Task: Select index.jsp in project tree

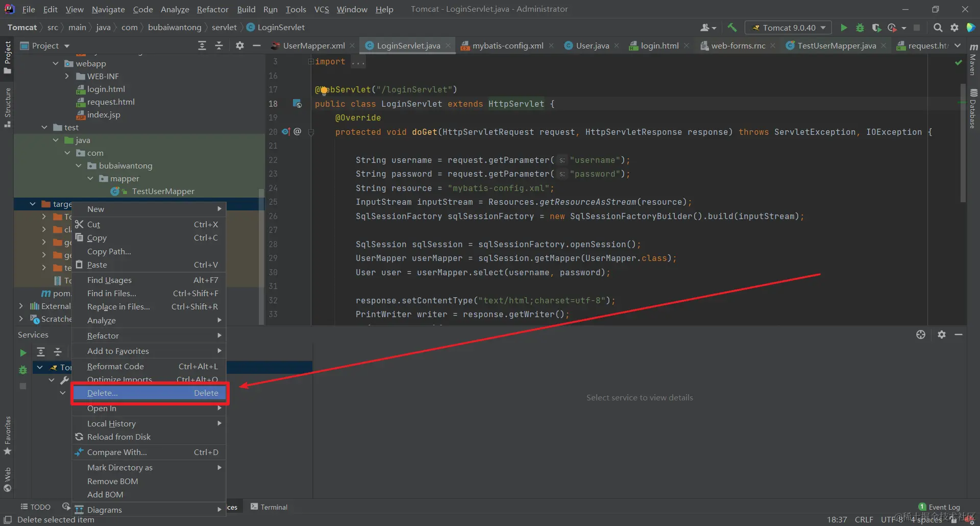Action: tap(104, 115)
